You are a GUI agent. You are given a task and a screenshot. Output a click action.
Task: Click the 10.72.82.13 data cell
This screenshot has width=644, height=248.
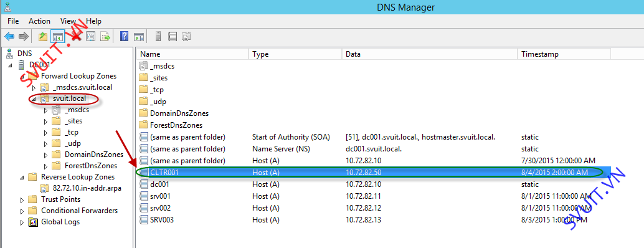click(364, 220)
